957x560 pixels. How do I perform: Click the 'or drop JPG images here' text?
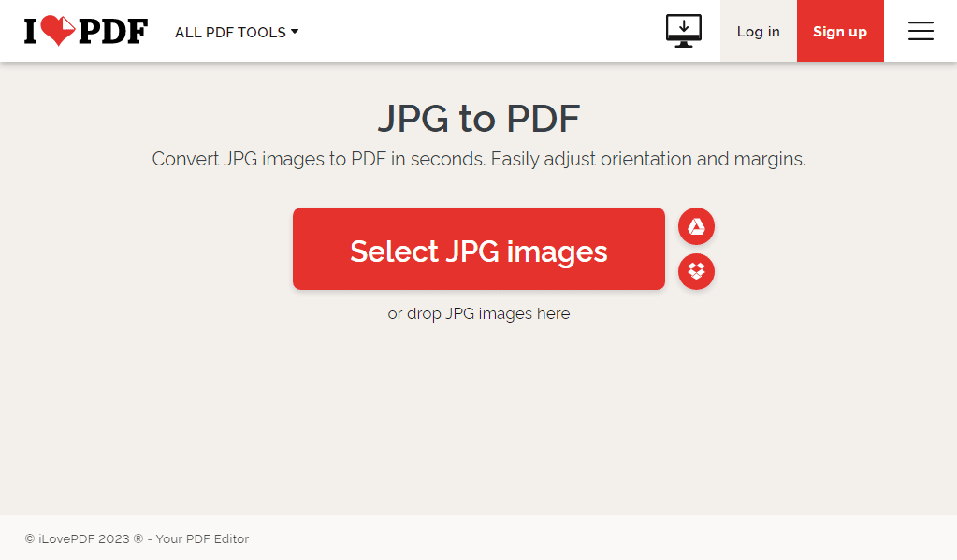479,313
